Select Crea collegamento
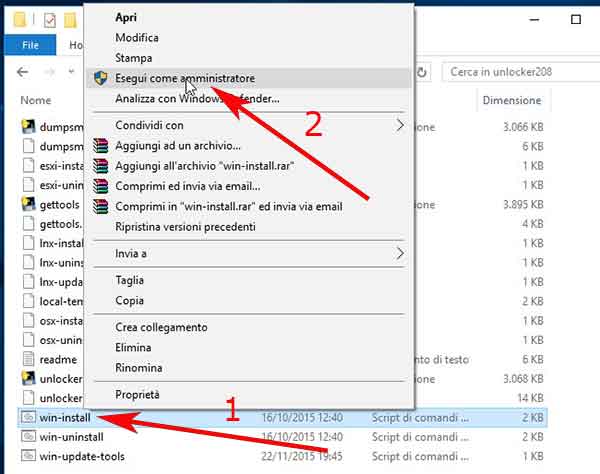Image resolution: width=600 pixels, height=474 pixels. (161, 327)
